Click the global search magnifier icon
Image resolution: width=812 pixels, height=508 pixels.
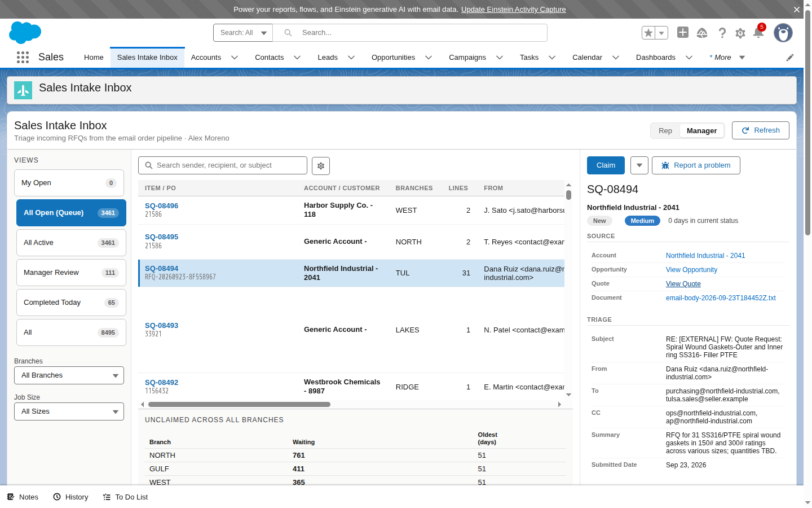pyautogui.click(x=288, y=33)
